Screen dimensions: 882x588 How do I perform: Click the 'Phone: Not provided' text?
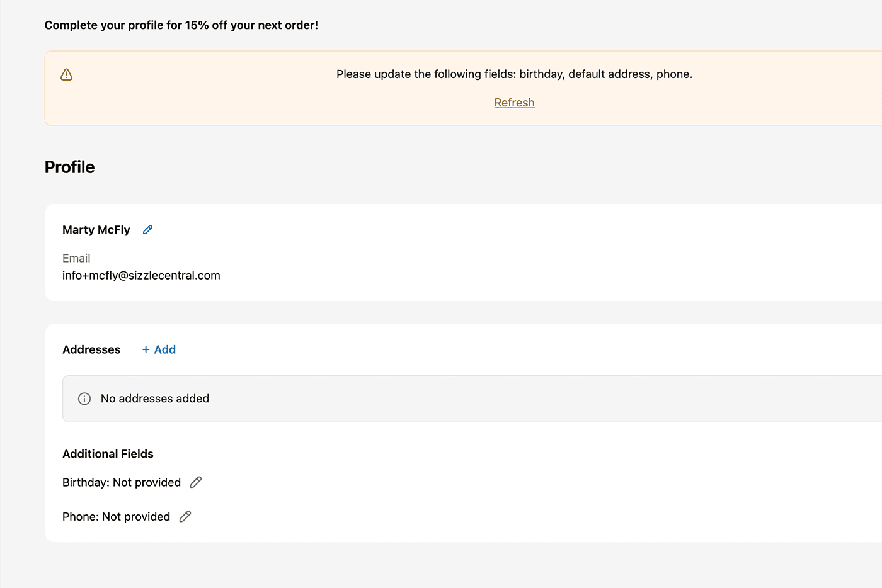coord(116,516)
